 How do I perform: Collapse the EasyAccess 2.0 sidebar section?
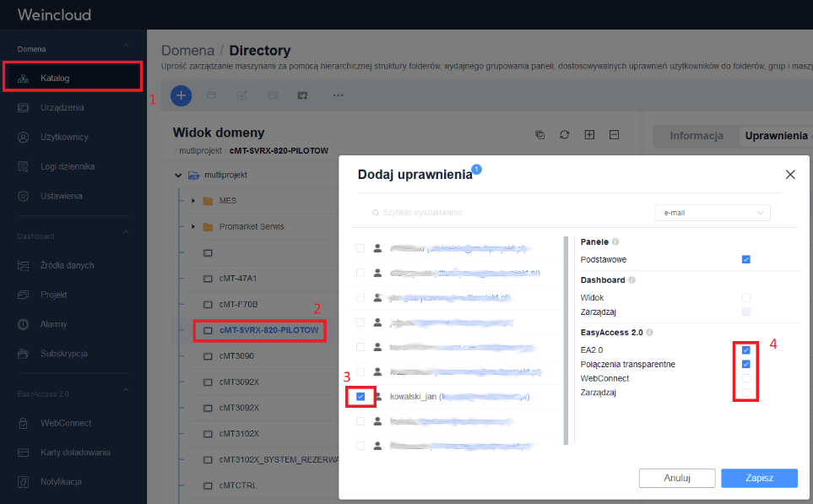click(126, 390)
